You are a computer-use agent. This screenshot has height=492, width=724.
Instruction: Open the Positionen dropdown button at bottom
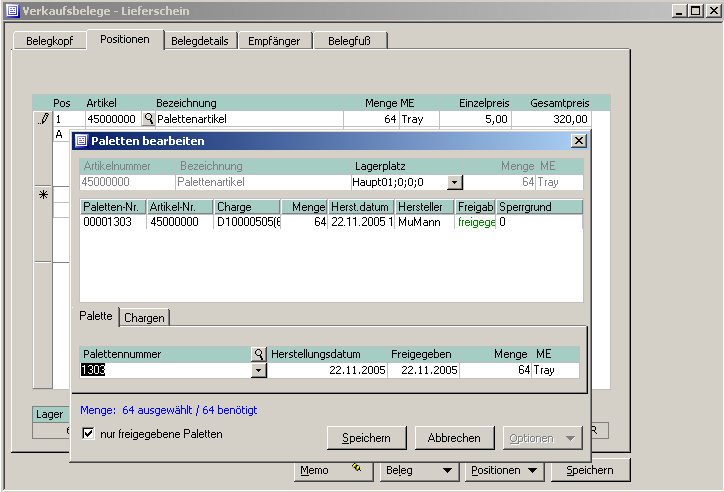point(505,470)
